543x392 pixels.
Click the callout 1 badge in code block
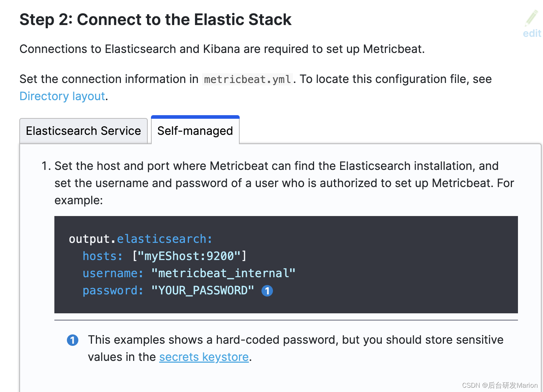[x=267, y=291]
